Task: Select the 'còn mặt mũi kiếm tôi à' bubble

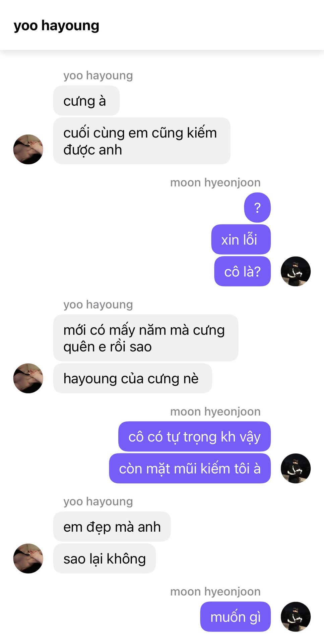Action: (x=190, y=468)
